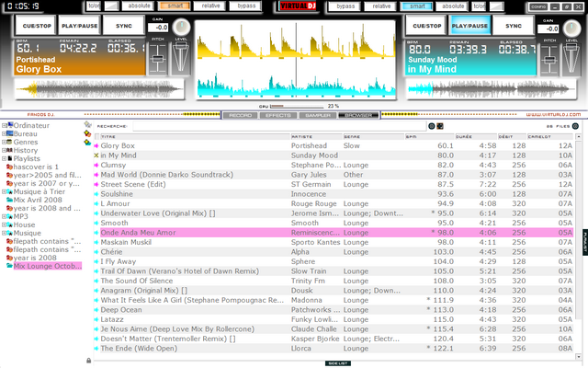
Task: Expand the Genres tree node
Action: (x=4, y=142)
